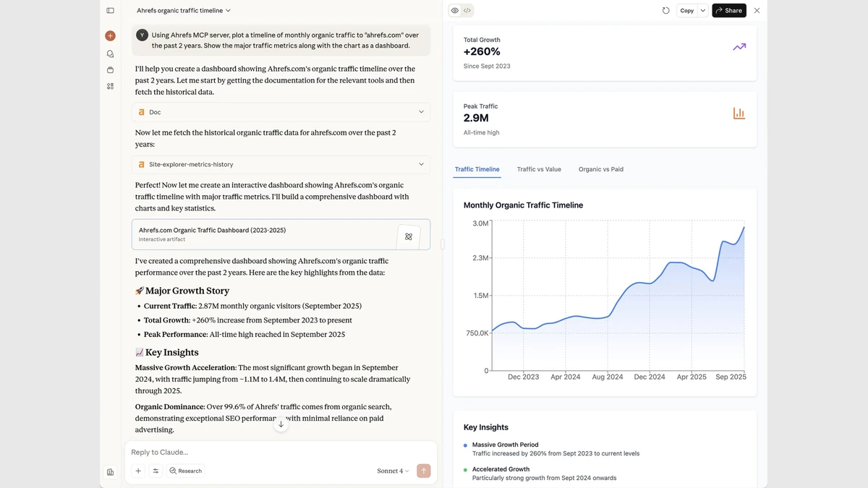Send the message with the arrow button
This screenshot has height=488, width=868.
(424, 471)
